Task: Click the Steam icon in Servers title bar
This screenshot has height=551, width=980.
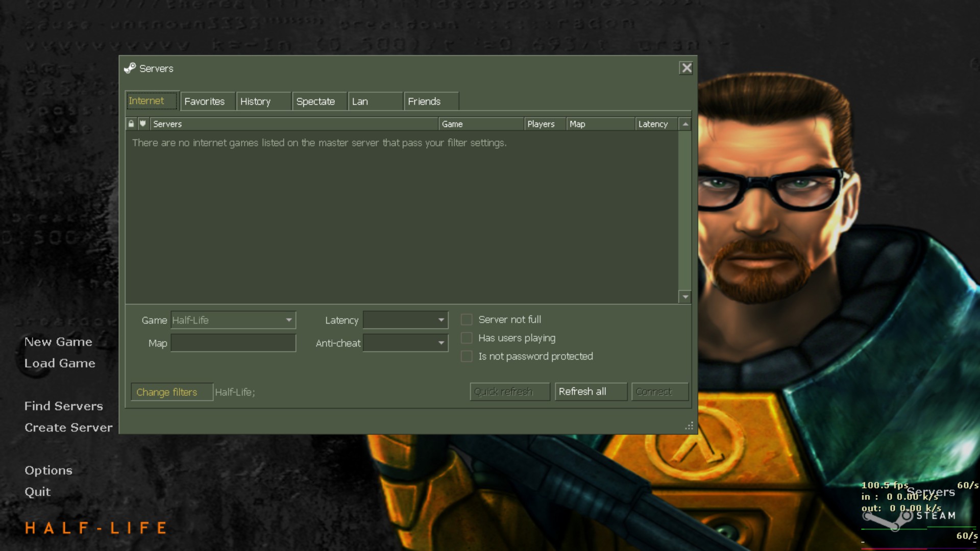Action: (130, 68)
